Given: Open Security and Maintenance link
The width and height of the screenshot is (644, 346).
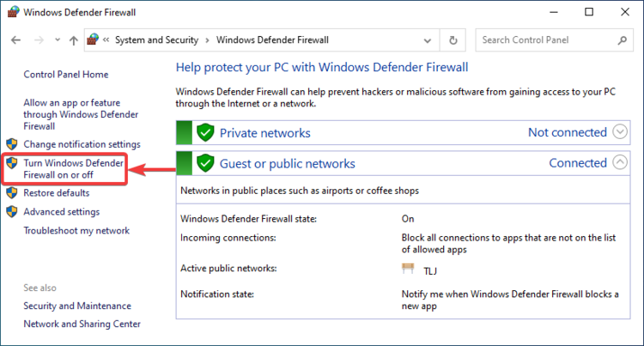Looking at the screenshot, I should 77,306.
